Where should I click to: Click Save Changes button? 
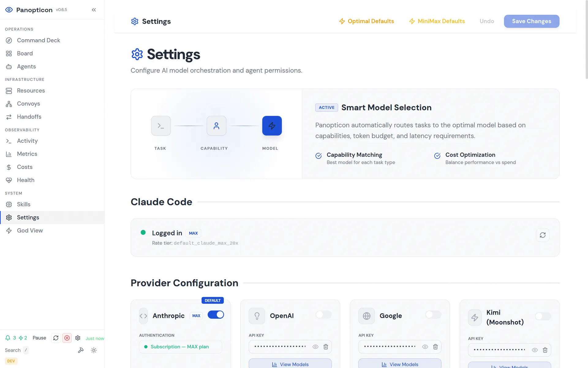pyautogui.click(x=532, y=21)
